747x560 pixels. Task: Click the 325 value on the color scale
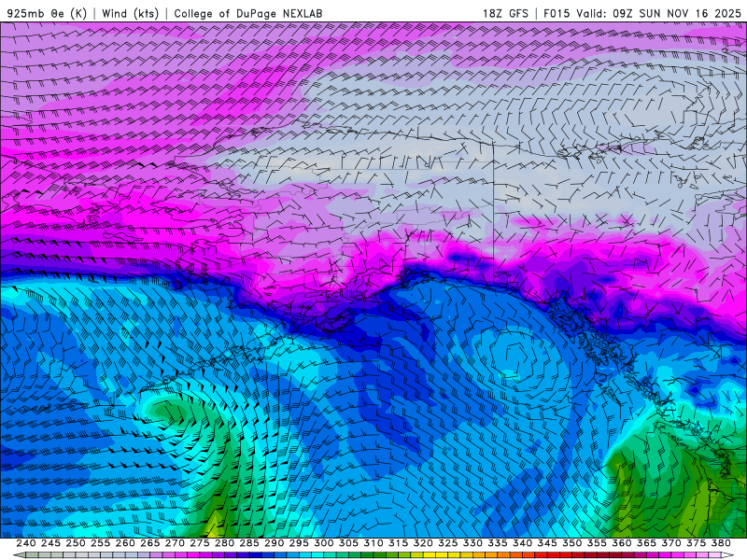(448, 543)
